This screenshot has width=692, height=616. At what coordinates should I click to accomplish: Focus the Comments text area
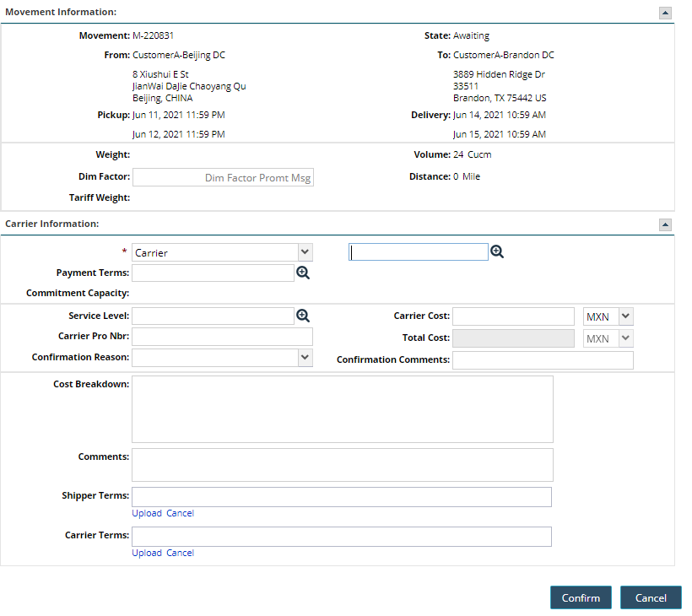[x=342, y=464]
